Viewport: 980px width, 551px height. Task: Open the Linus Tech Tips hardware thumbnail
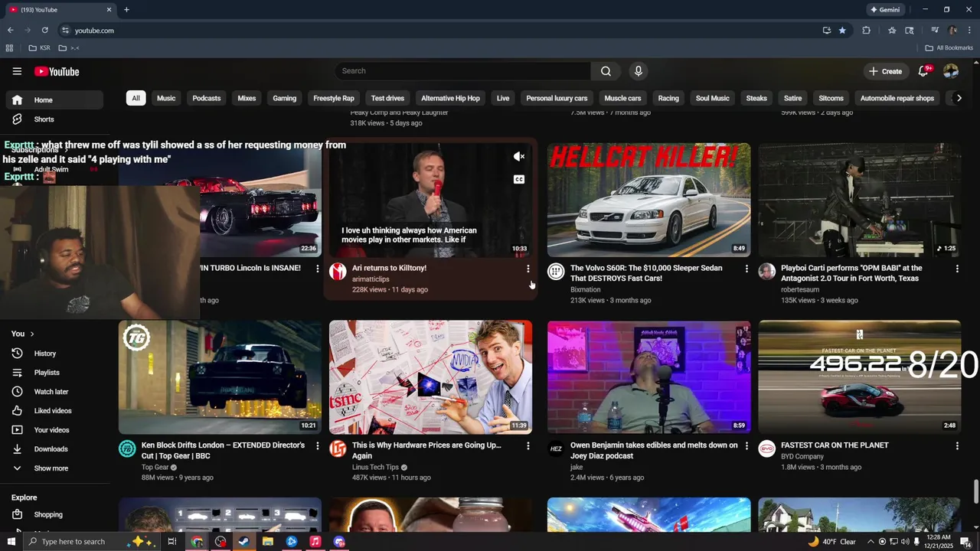point(430,377)
